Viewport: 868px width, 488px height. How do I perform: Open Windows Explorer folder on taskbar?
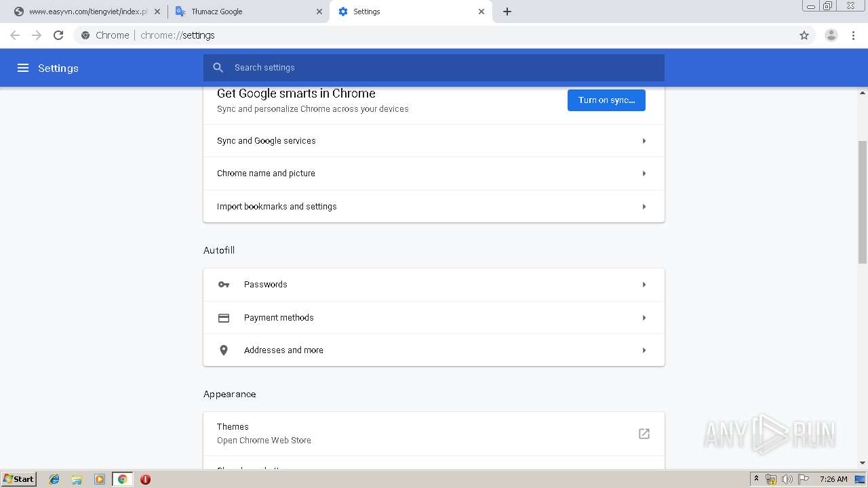coord(77,479)
